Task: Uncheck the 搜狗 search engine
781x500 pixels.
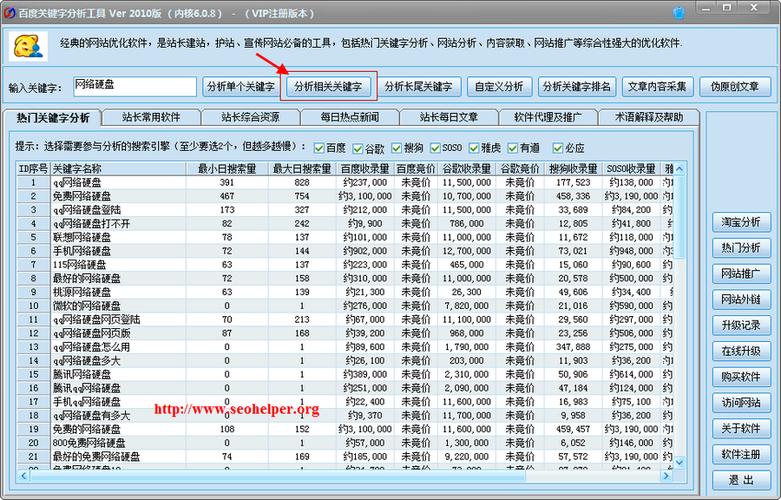Action: [396, 148]
